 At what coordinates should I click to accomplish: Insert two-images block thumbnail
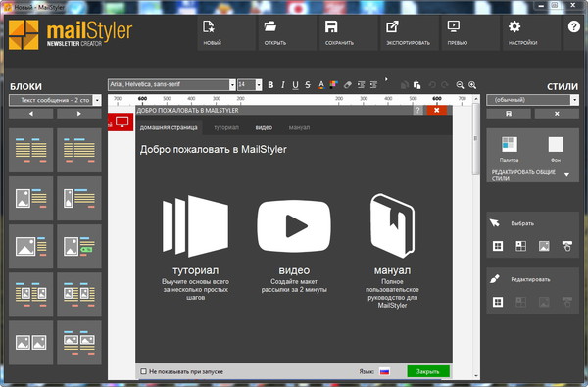click(x=31, y=342)
